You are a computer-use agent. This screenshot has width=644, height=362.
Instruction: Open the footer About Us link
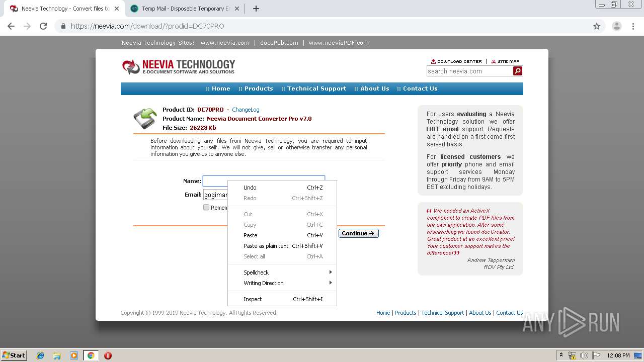(x=480, y=313)
